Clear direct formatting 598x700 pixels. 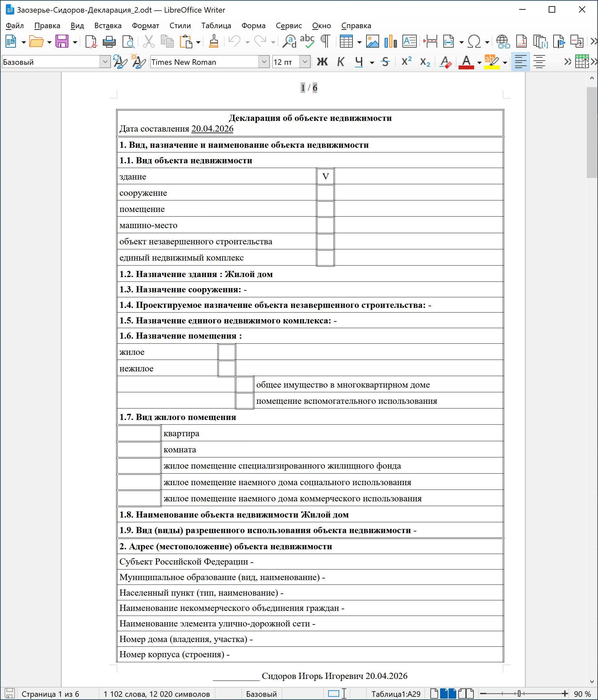click(x=446, y=62)
